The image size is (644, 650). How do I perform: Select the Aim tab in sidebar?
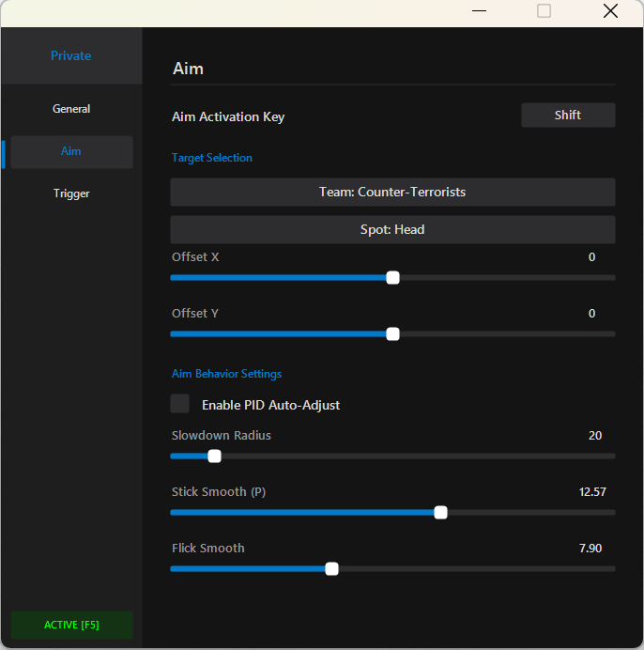point(71,151)
